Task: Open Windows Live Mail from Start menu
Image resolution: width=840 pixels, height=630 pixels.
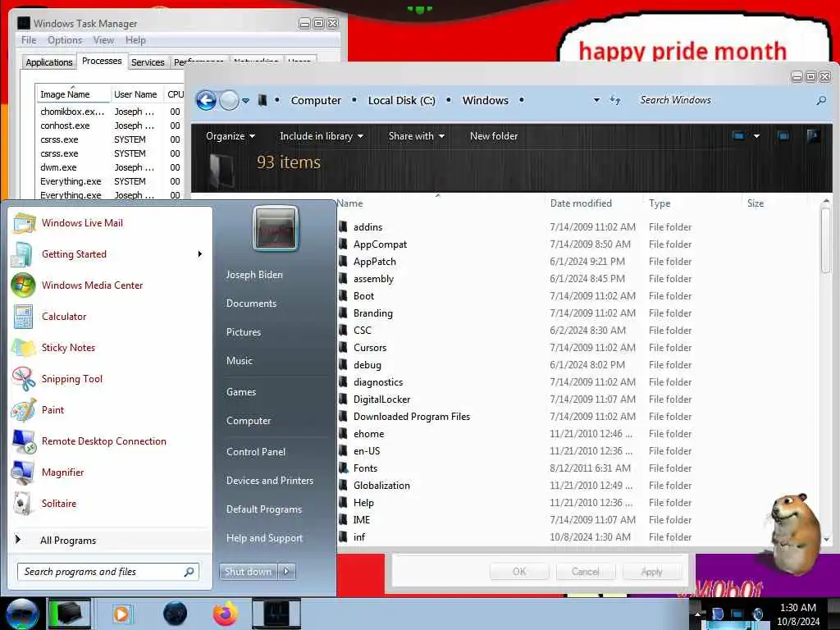Action: 82,223
